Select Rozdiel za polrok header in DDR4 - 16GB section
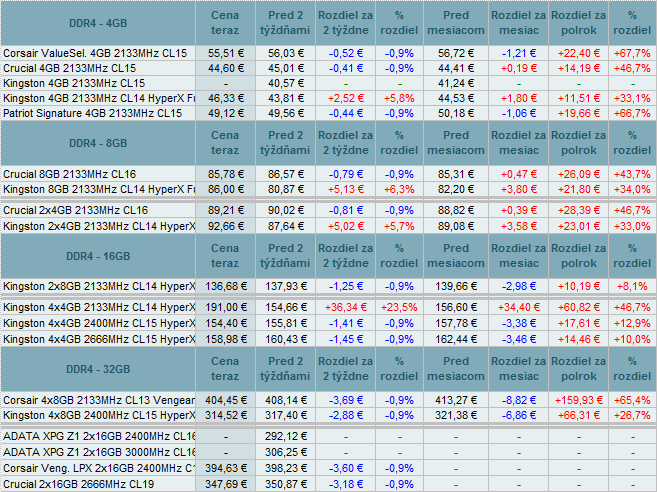This screenshot has width=657, height=492. [x=579, y=256]
